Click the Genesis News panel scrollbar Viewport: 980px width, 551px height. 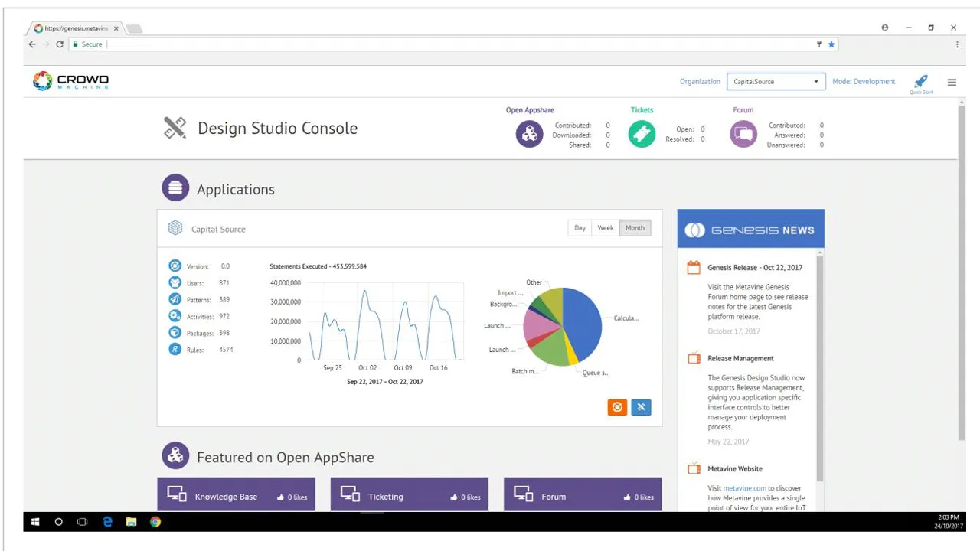(x=819, y=367)
